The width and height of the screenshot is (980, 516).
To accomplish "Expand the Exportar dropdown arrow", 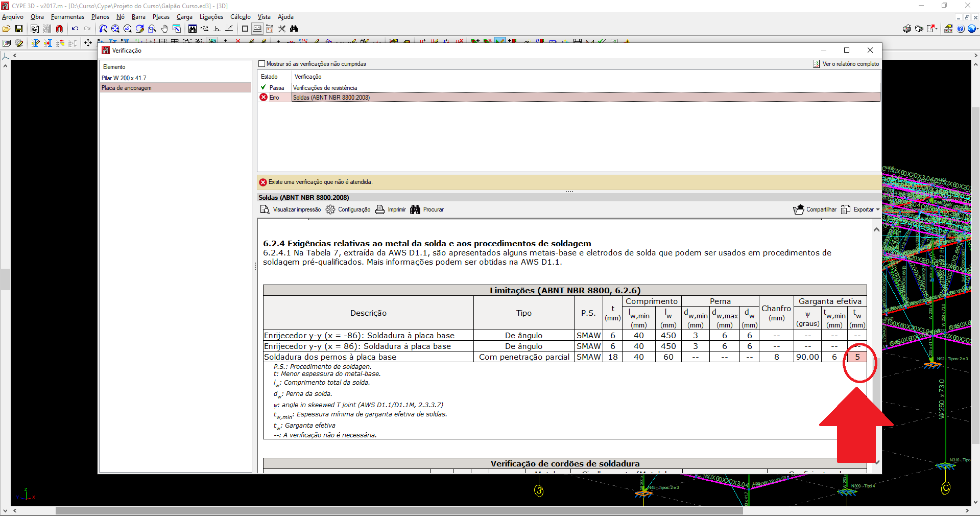I will coord(877,209).
